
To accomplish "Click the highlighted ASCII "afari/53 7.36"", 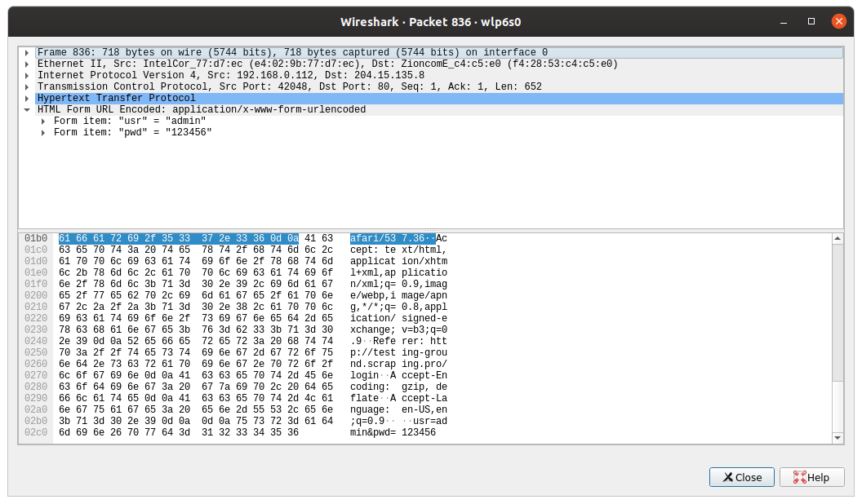I will [393, 238].
